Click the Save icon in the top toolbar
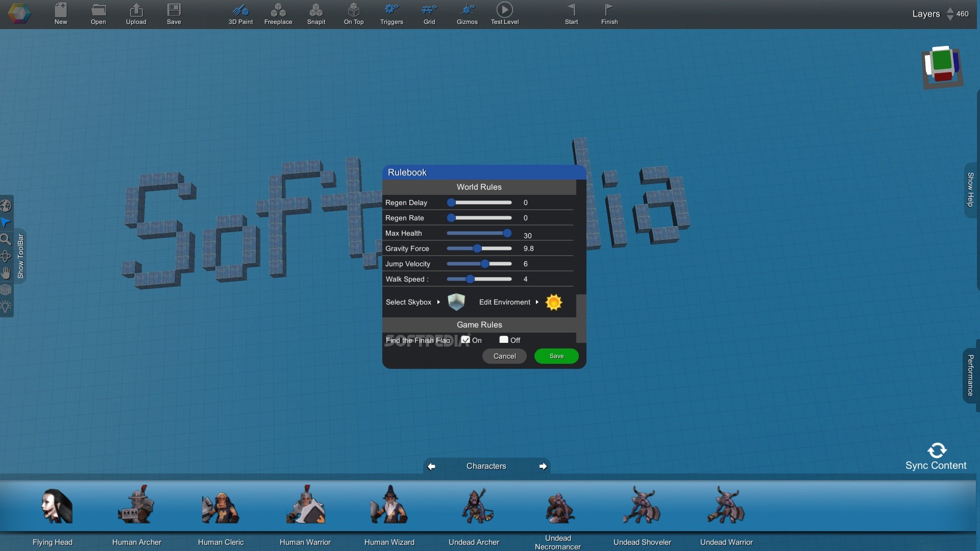This screenshot has height=551, width=980. tap(174, 14)
